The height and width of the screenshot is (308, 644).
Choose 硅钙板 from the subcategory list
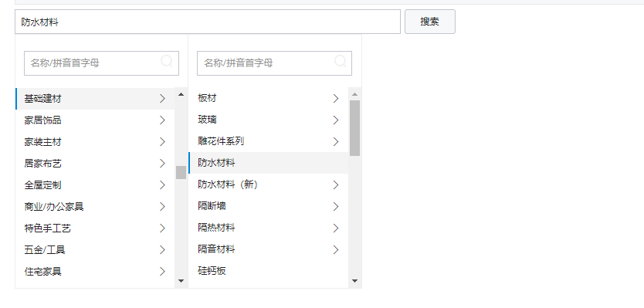[269, 271]
